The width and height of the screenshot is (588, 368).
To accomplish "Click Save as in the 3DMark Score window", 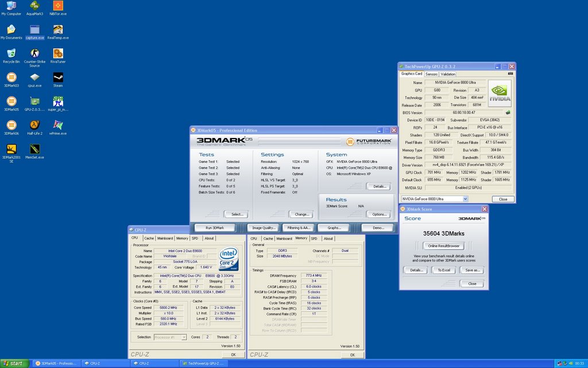I will tap(472, 270).
